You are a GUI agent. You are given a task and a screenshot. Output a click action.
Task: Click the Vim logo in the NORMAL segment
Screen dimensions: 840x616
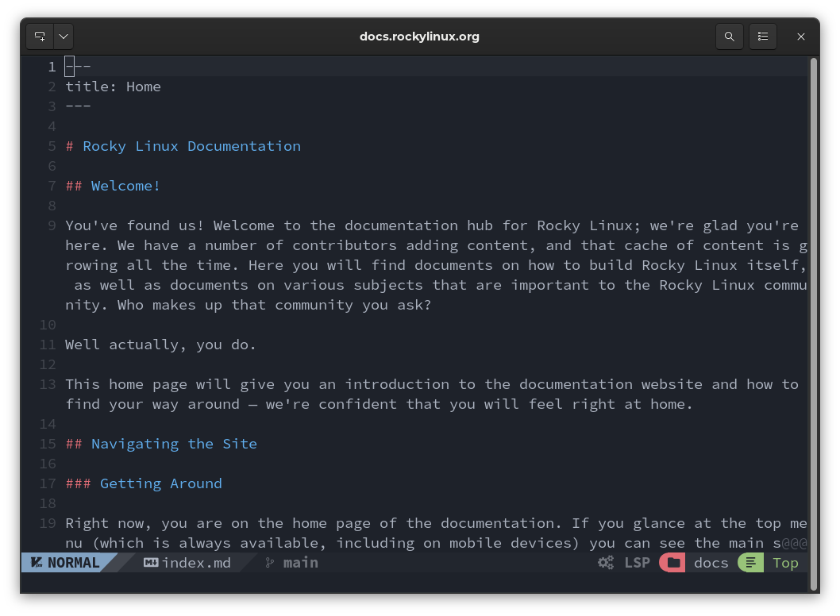(37, 563)
